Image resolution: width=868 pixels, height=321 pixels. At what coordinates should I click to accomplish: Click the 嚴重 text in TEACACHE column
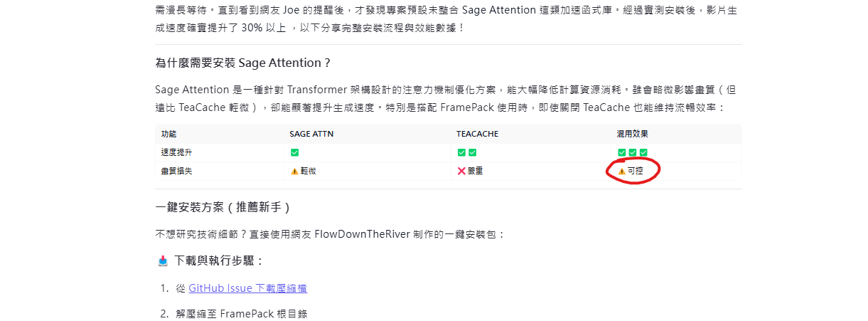[475, 171]
